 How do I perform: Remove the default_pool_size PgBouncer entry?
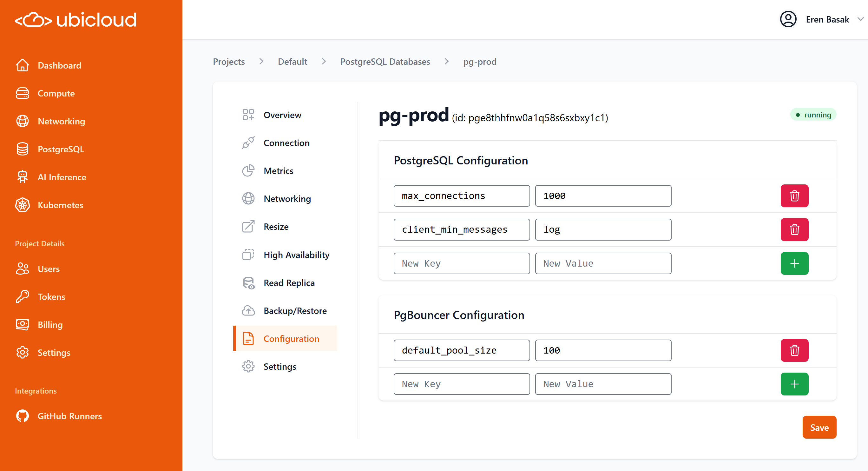click(794, 350)
